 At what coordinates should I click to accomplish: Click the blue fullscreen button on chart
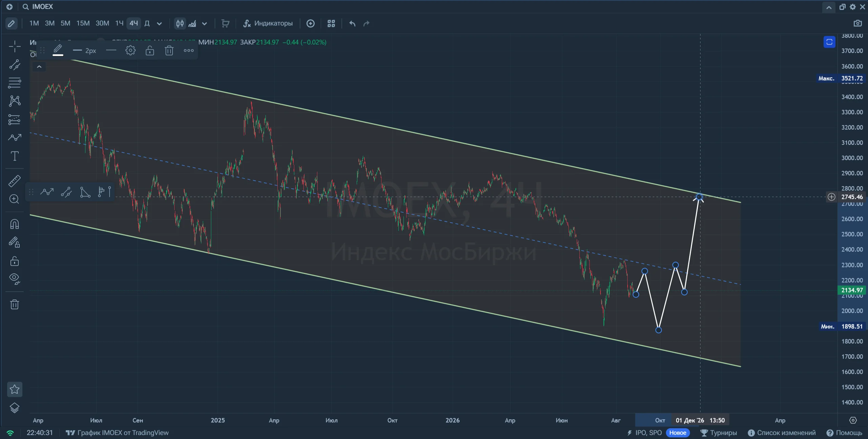(x=829, y=42)
